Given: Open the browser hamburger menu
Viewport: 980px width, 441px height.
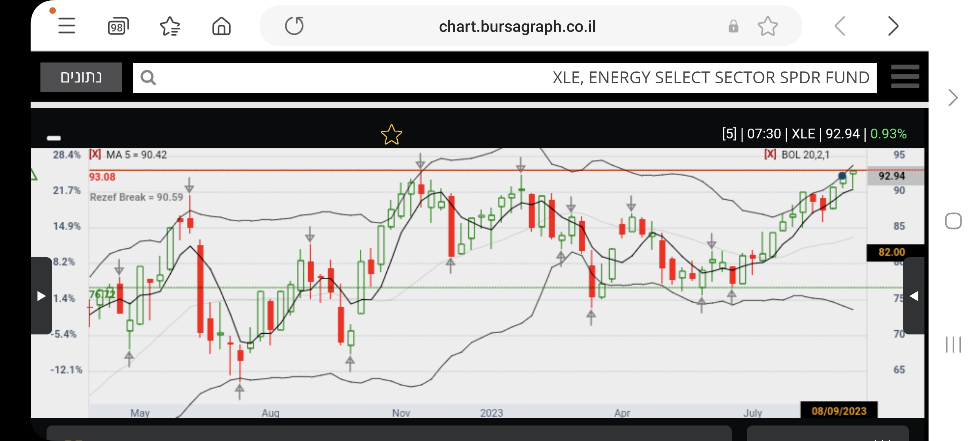Looking at the screenshot, I should (x=67, y=26).
